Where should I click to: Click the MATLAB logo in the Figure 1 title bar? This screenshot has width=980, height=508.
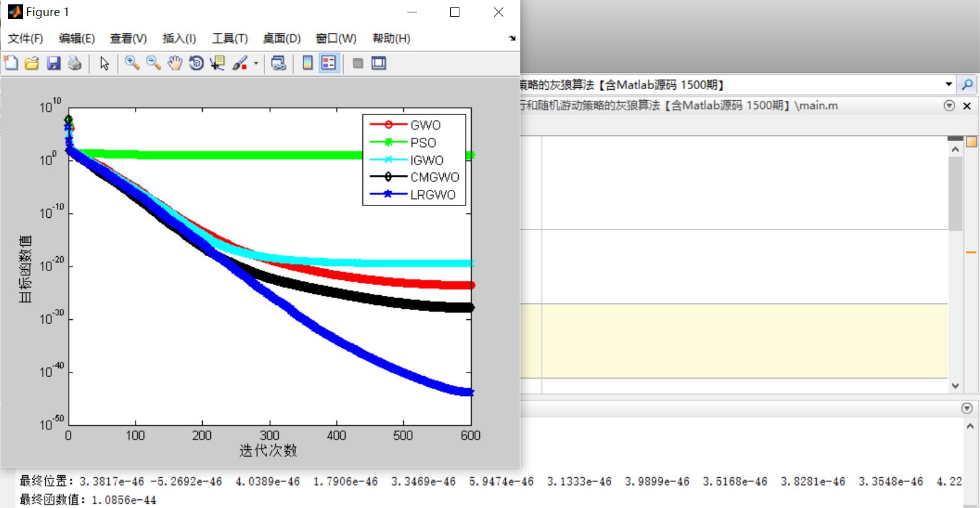[15, 12]
